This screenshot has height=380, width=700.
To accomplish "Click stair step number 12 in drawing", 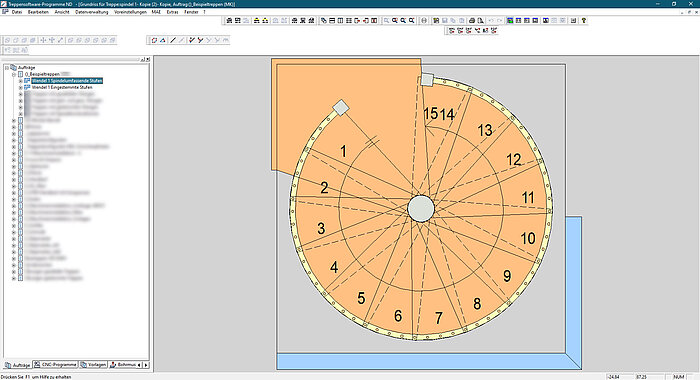I will click(x=514, y=159).
